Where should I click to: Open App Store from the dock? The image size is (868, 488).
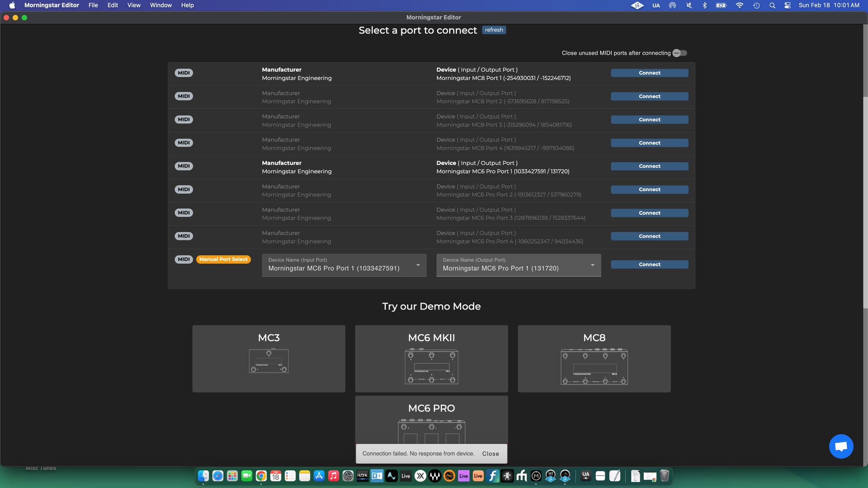coord(319,476)
